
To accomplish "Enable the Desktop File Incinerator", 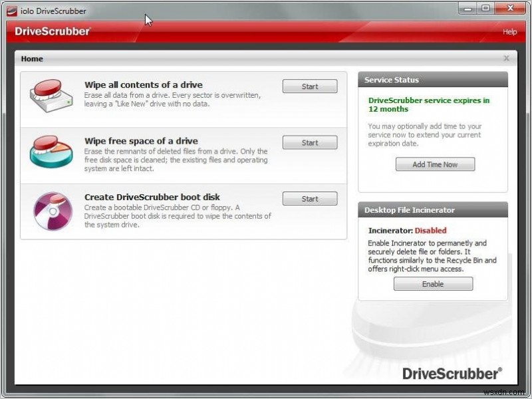I will point(433,283).
